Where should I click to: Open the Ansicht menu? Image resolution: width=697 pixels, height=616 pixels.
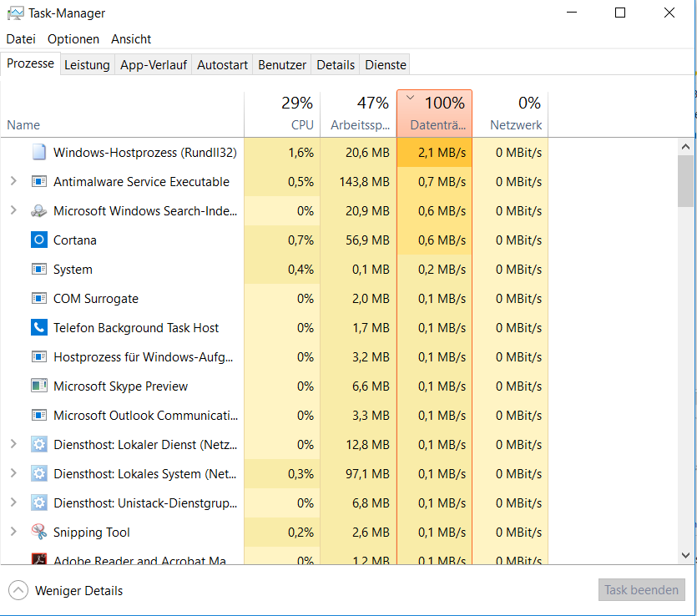click(x=131, y=39)
